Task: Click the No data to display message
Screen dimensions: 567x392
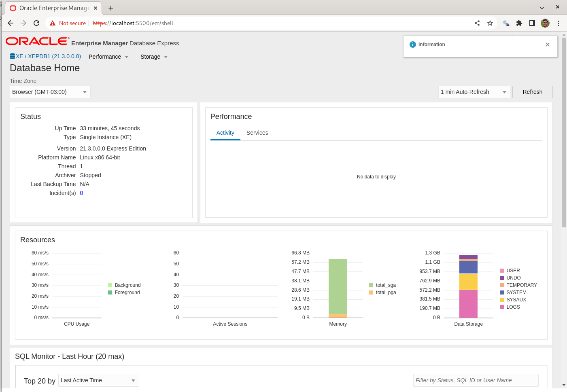Action: click(376, 177)
